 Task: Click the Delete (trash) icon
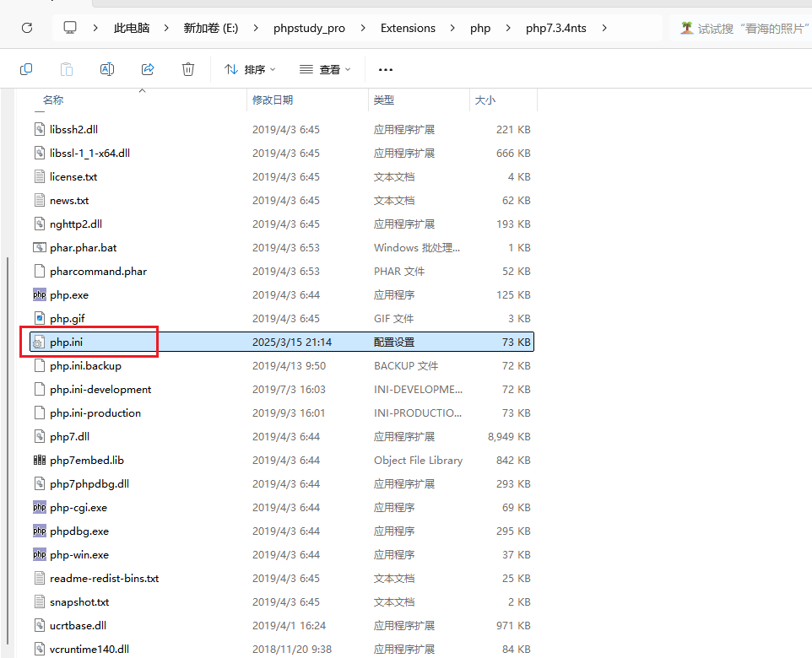coord(188,69)
